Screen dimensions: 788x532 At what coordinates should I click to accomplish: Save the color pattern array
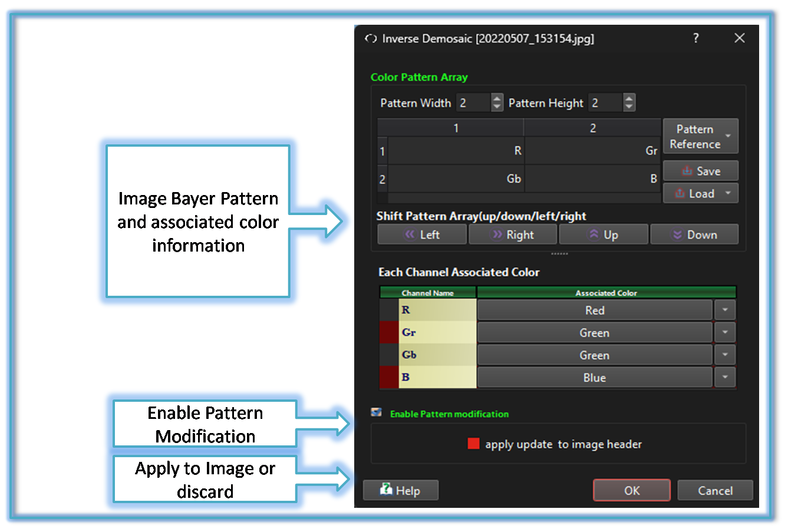701,171
